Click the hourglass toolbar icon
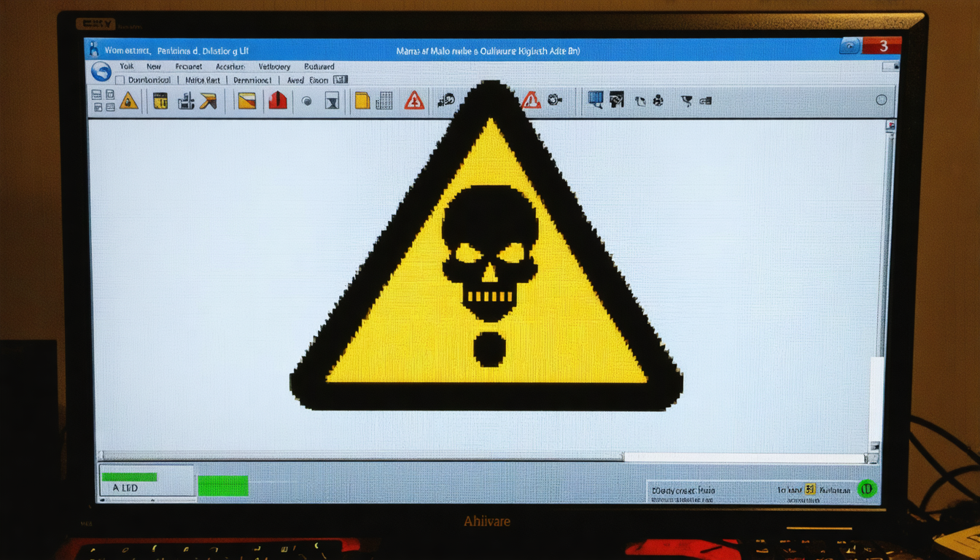The width and height of the screenshot is (980, 560). (x=332, y=101)
